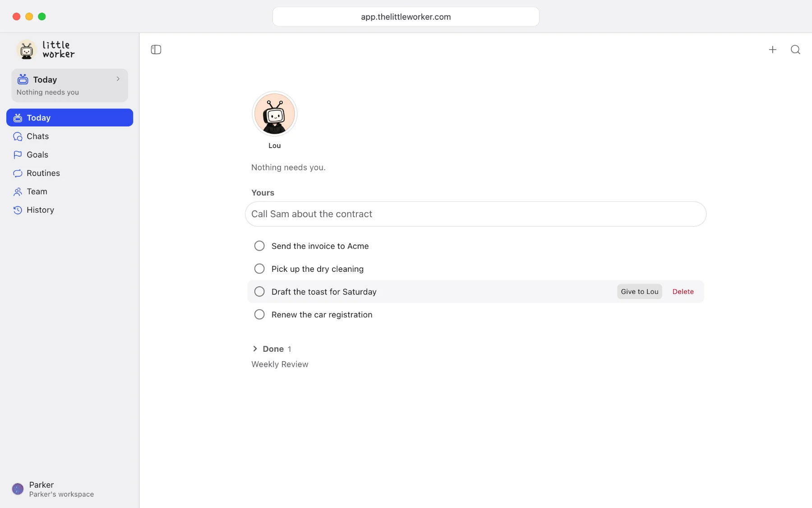Click Lou's avatar picture
Viewport: 812px width, 508px height.
coord(275,114)
